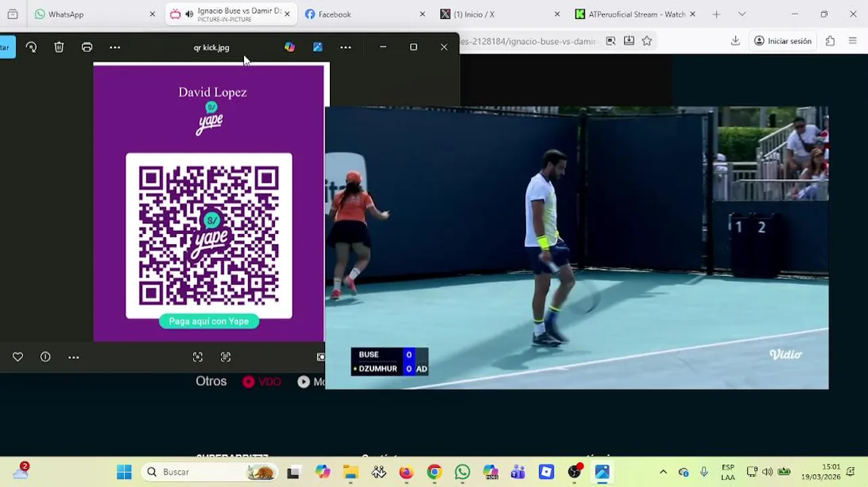
Task: Open WhatsApp from the taskbar
Action: 462,472
